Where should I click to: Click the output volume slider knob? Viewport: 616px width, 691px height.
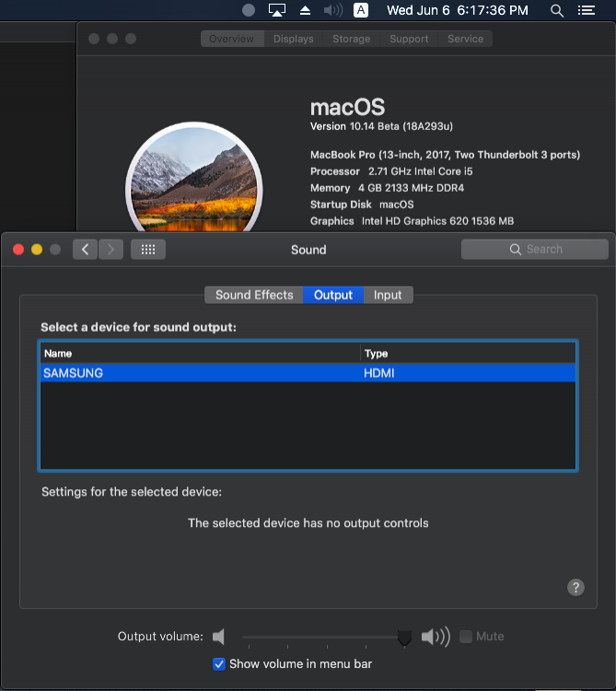404,638
